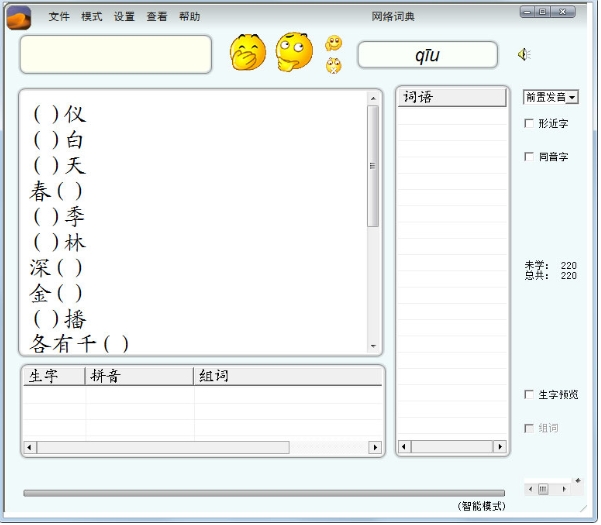
Task: Select the line "( ) 林"
Action: click(59, 242)
